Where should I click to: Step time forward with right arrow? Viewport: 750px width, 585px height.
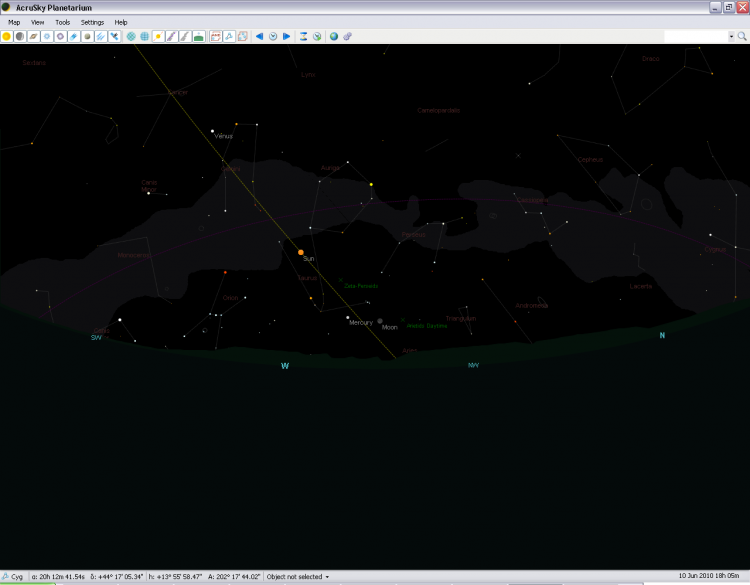286,36
